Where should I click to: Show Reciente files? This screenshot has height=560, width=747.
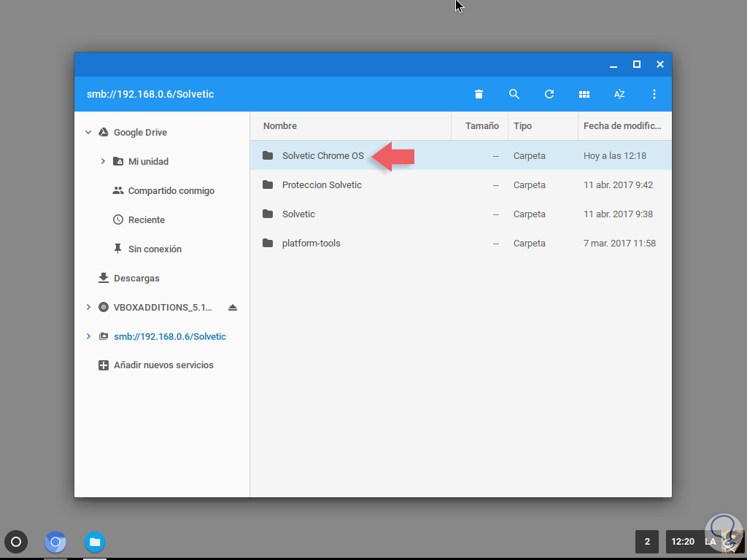146,220
